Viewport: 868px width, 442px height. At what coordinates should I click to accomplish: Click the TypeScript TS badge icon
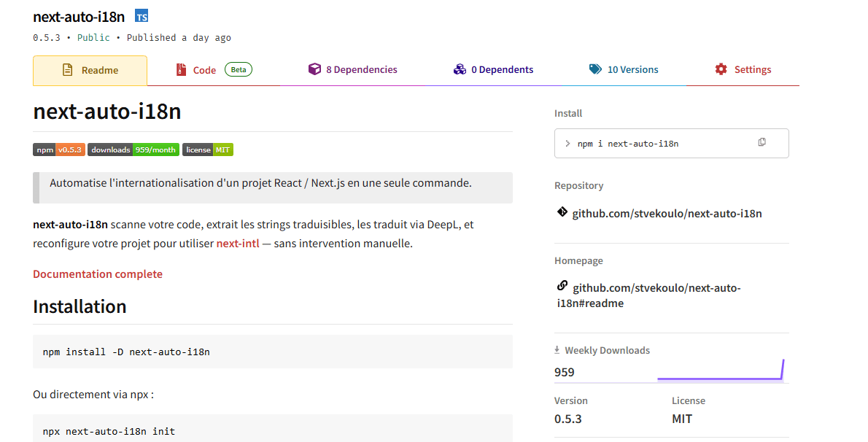click(142, 16)
